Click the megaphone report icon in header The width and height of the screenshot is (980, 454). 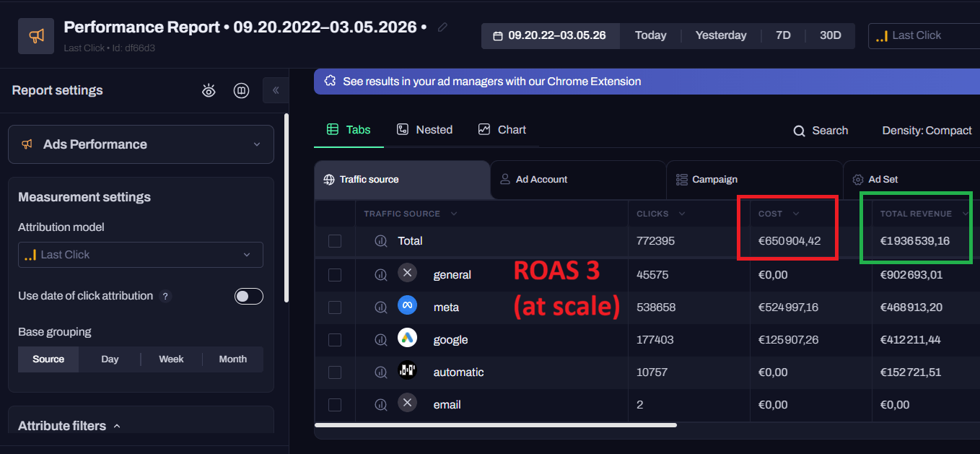[x=36, y=36]
